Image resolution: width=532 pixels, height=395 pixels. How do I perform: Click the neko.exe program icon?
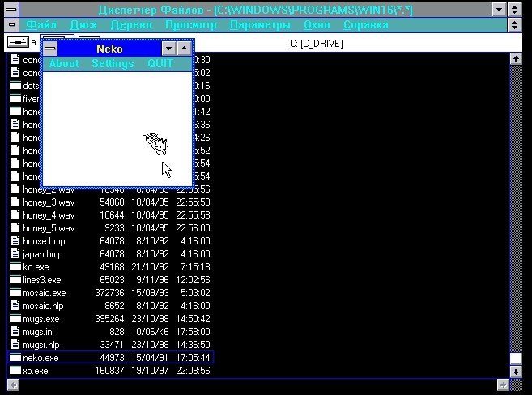point(15,358)
